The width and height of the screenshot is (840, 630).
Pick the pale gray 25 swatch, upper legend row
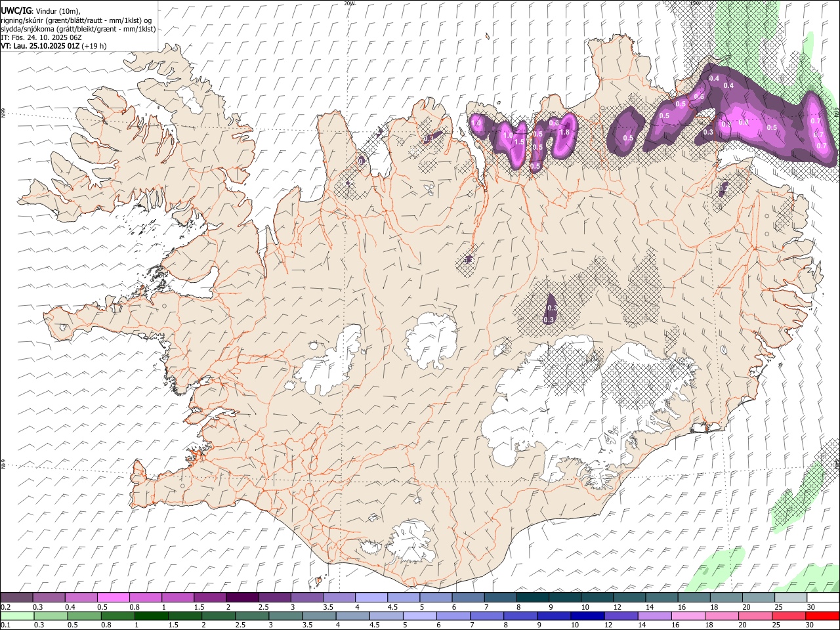coord(790,597)
